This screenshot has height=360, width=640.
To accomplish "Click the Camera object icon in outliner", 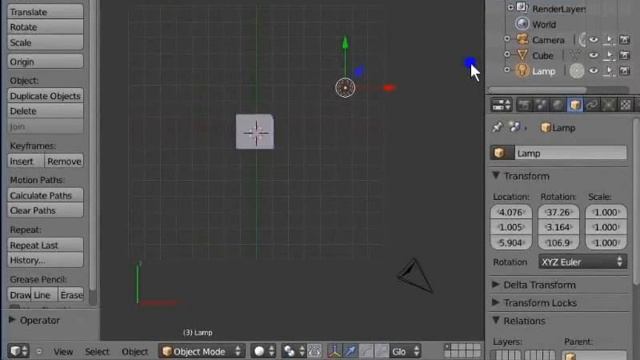I will [x=522, y=40].
